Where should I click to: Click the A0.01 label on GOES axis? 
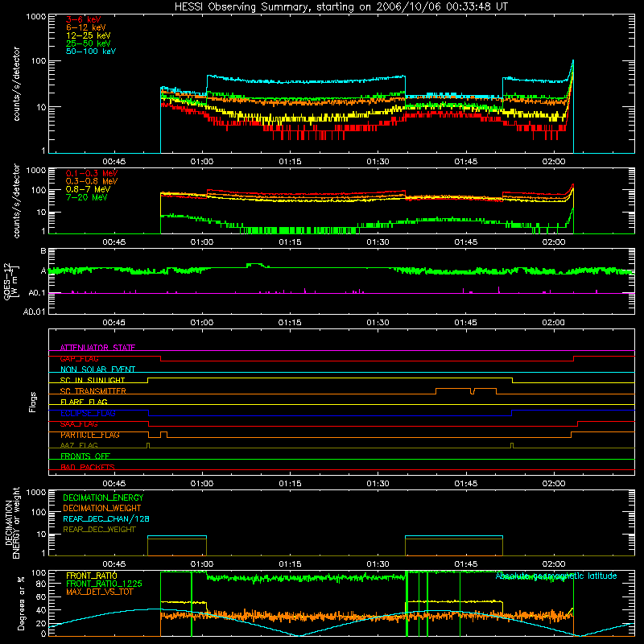(x=35, y=312)
